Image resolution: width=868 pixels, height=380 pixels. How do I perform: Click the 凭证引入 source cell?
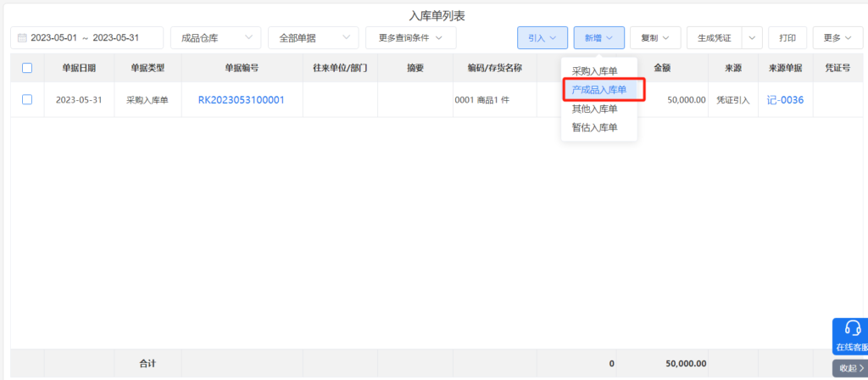733,100
